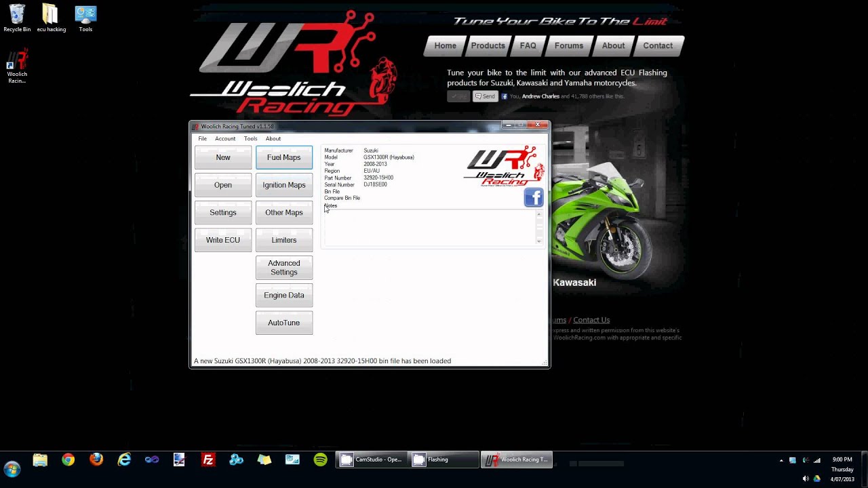Click the Facebook icon in Woolich app

(x=534, y=197)
